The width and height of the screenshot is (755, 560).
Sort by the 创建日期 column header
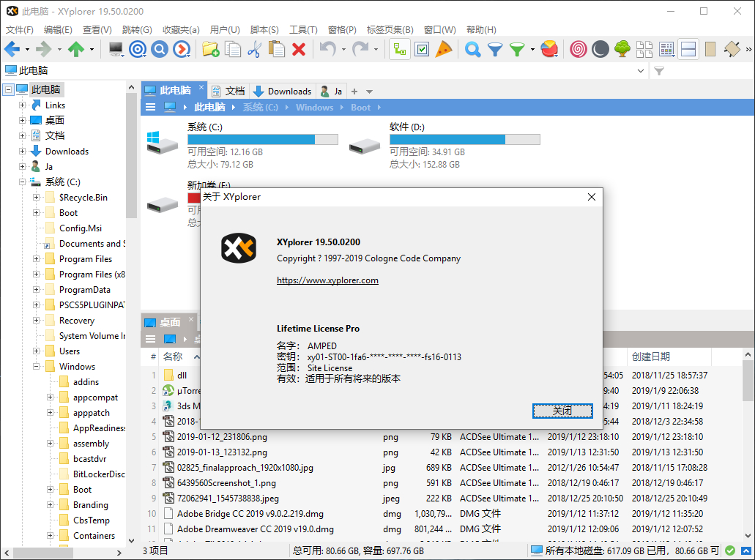pyautogui.click(x=650, y=356)
